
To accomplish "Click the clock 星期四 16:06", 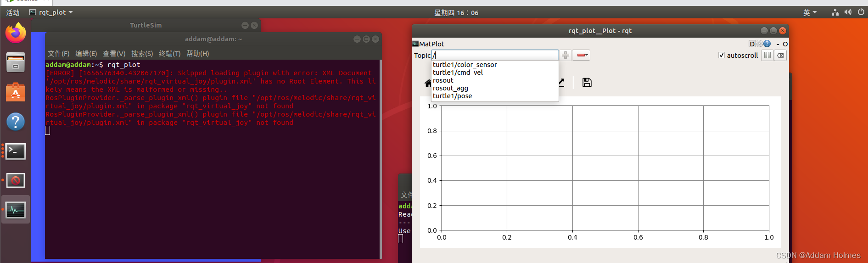I will pyautogui.click(x=456, y=12).
